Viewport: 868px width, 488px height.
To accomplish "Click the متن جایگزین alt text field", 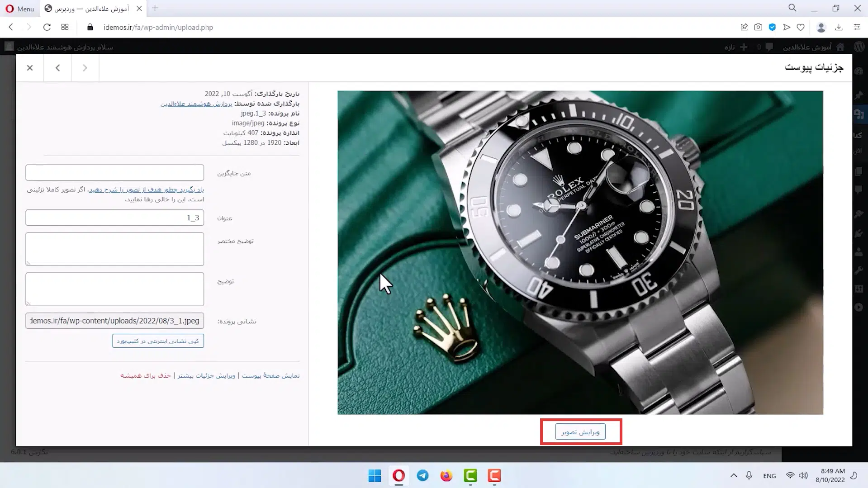I will [x=115, y=173].
